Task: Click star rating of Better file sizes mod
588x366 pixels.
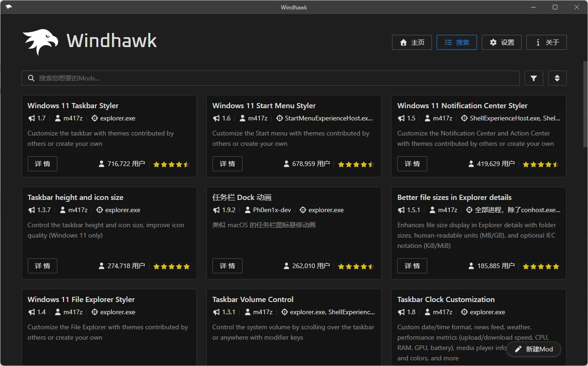Action: click(x=541, y=266)
